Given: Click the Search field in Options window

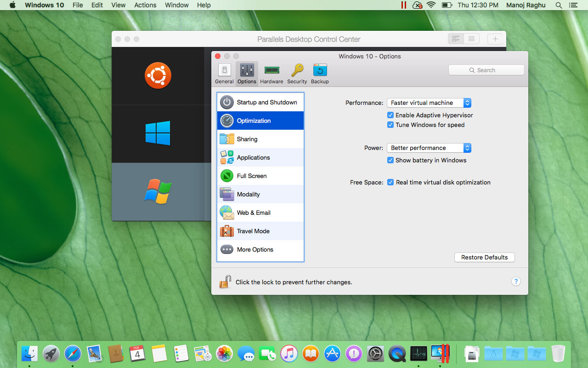Looking at the screenshot, I should [486, 70].
